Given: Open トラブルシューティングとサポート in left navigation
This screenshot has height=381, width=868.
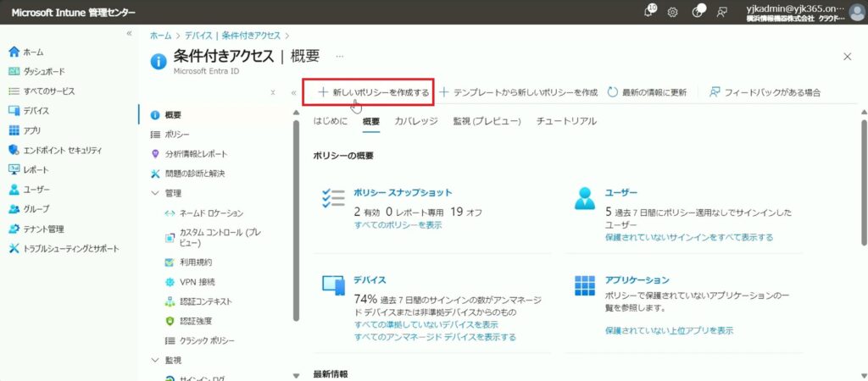Looking at the screenshot, I should (64, 248).
